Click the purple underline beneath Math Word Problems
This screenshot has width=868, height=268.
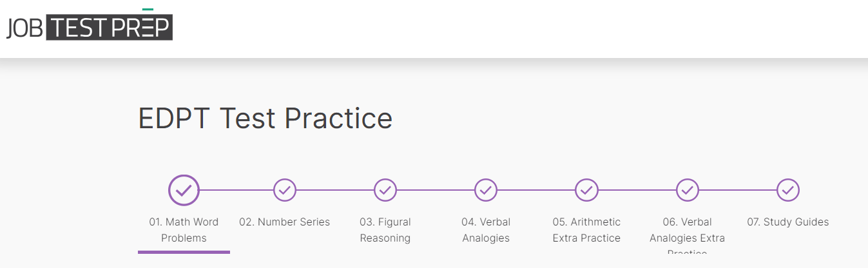(x=184, y=252)
